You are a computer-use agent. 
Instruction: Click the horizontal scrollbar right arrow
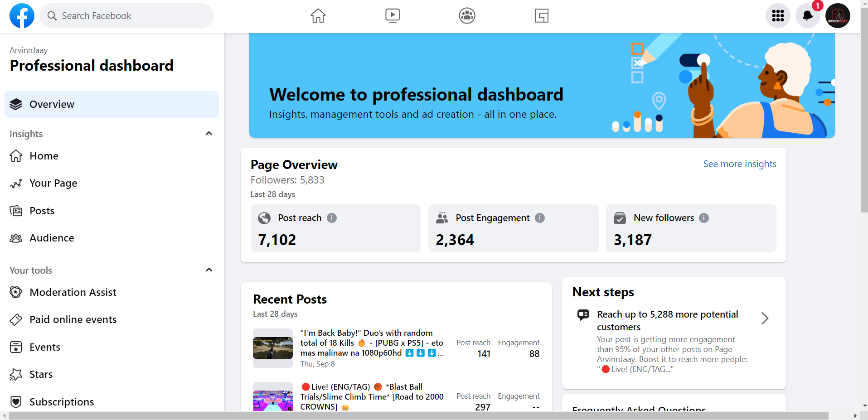point(855,416)
